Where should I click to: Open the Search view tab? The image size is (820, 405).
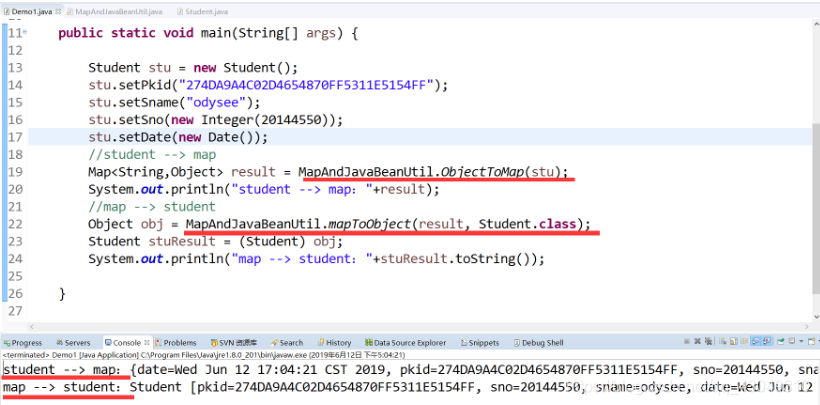point(287,343)
